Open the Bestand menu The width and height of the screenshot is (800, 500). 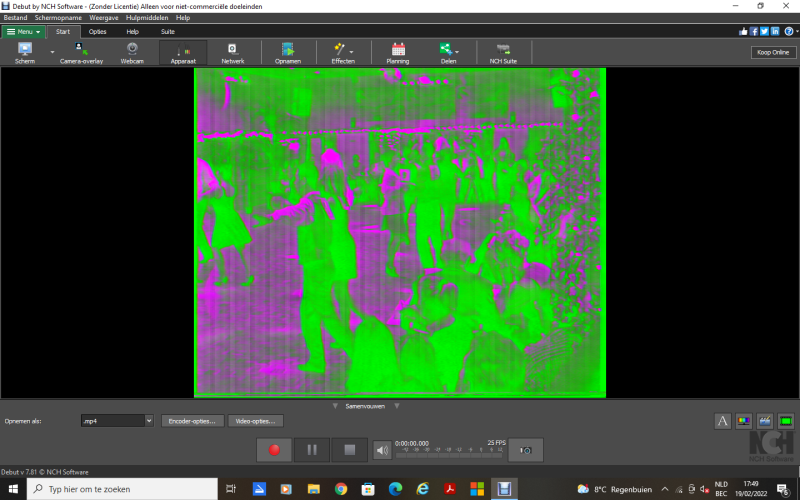(15, 18)
